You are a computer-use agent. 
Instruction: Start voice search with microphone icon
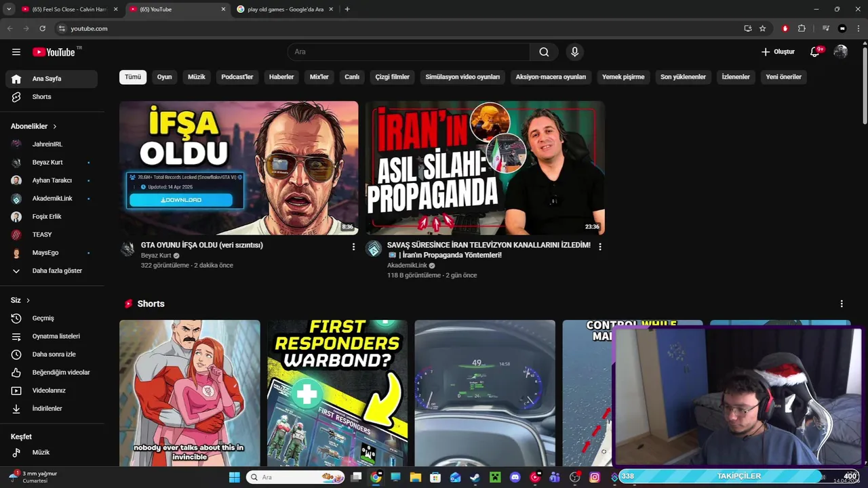coord(574,52)
